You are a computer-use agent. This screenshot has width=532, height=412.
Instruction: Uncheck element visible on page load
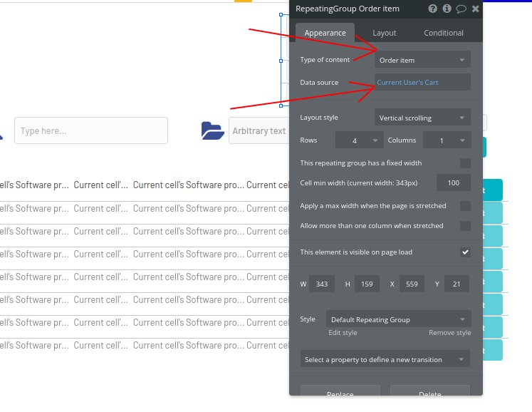pos(465,252)
